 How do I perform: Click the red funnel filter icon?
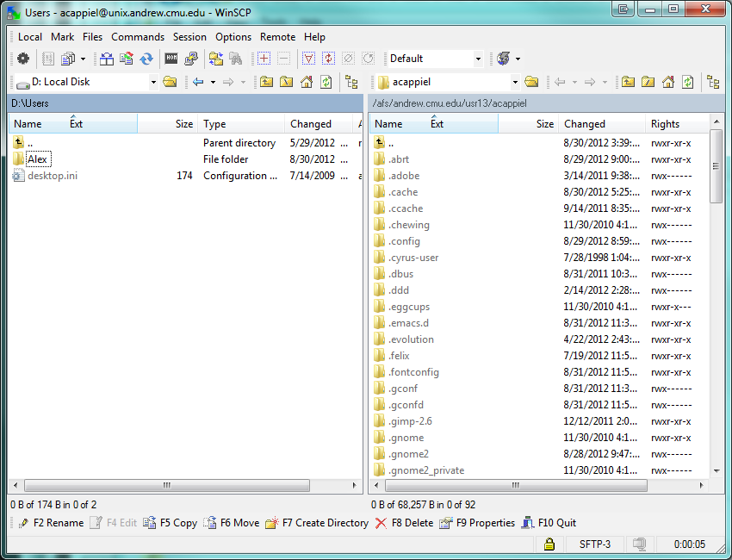click(308, 59)
